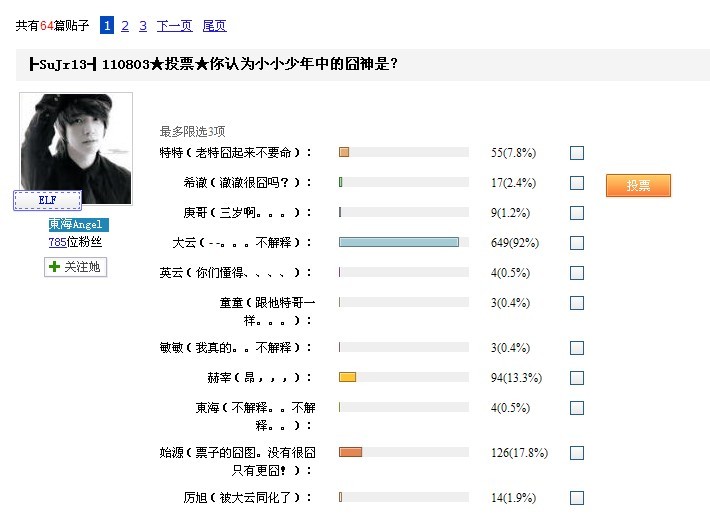
Task: Click the orange 投票 vote button
Action: point(638,185)
